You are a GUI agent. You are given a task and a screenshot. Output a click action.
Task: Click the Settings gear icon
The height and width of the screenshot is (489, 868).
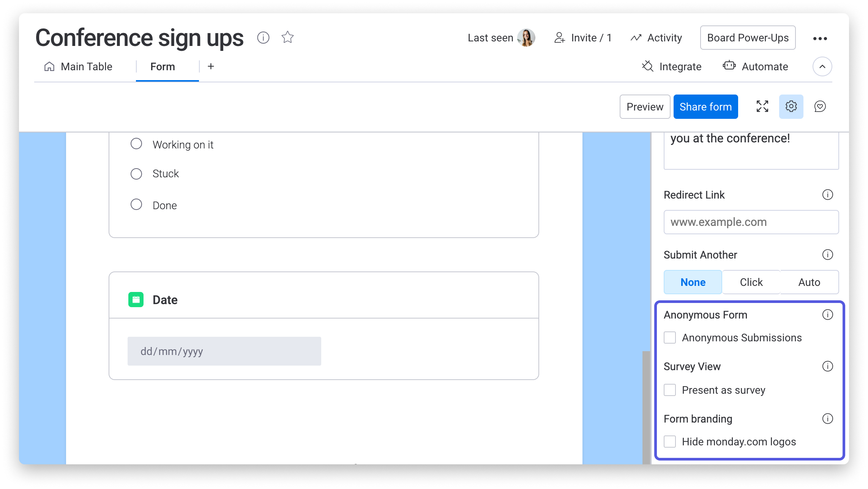pos(791,106)
